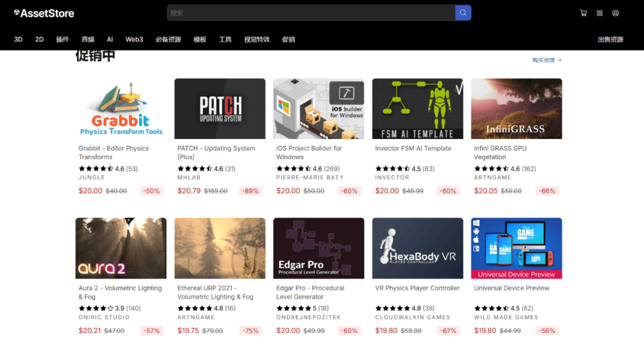The height and width of the screenshot is (343, 644).
Task: Open the apps grid icon
Action: coord(600,13)
